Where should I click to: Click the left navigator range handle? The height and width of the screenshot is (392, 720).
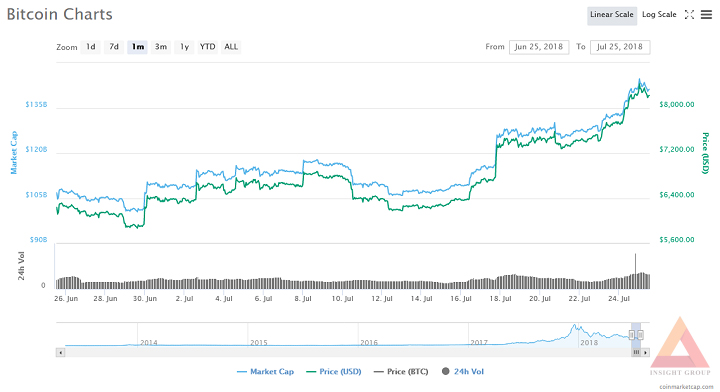click(632, 335)
